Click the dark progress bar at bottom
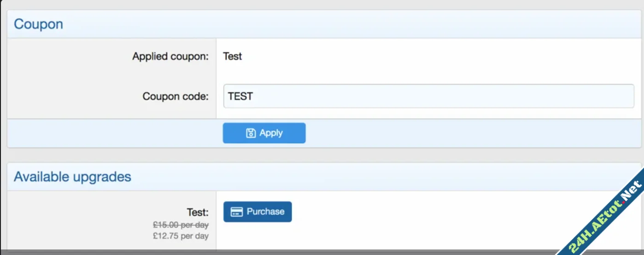This screenshot has height=255, width=644. [x=276, y=252]
